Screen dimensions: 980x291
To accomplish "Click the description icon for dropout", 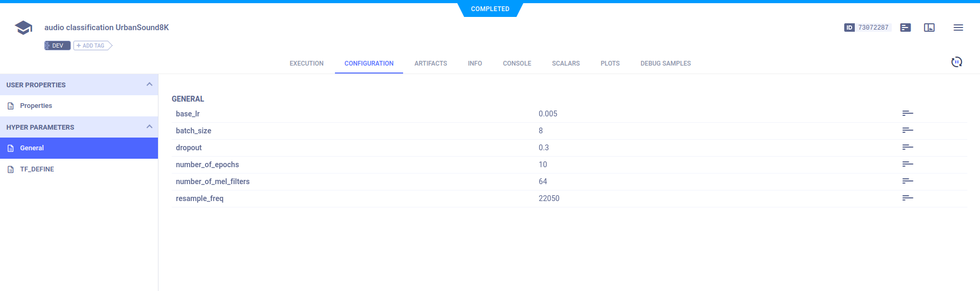I will pos(907,147).
